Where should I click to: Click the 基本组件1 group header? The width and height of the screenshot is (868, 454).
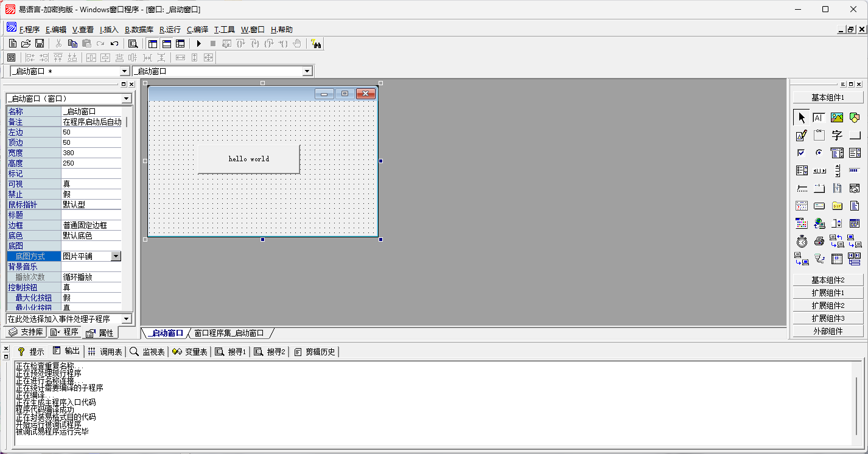[x=828, y=97]
